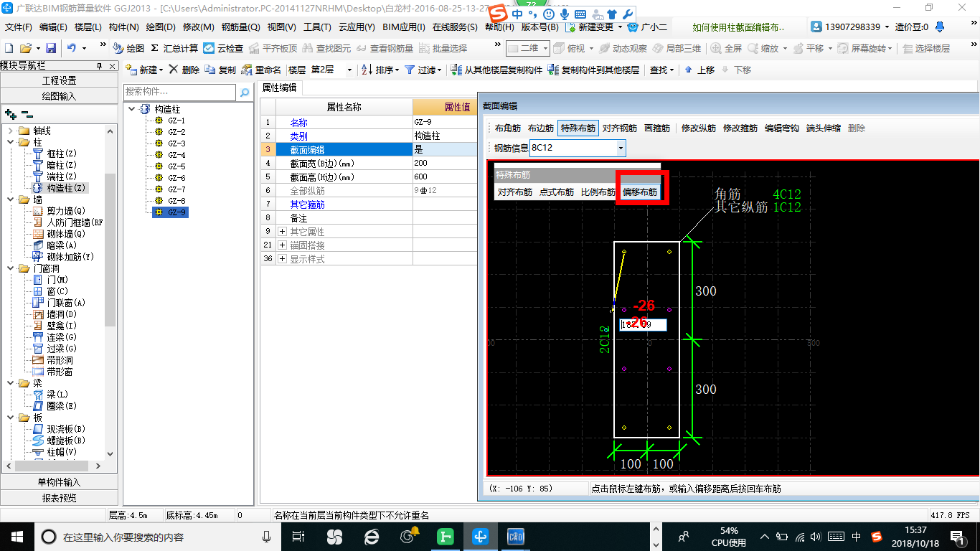Viewport: 980px width, 551px height.
Task: Select 剪力墙(Q) in navigation tree
Action: [x=66, y=211]
